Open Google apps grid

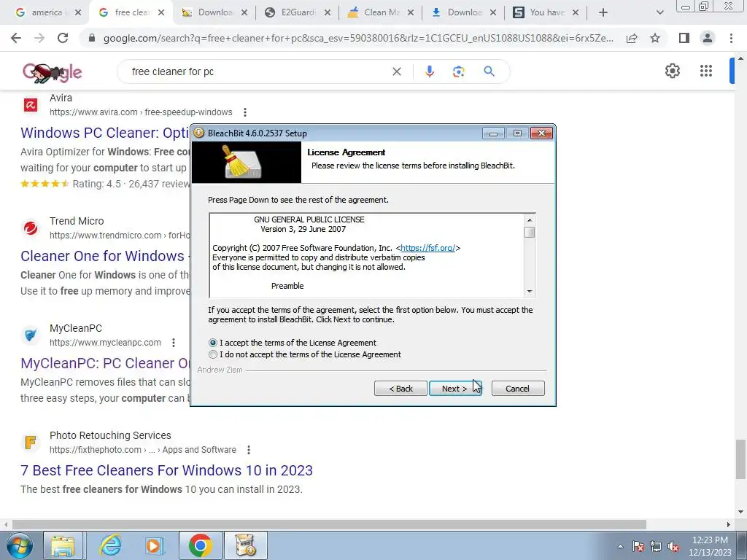point(706,71)
